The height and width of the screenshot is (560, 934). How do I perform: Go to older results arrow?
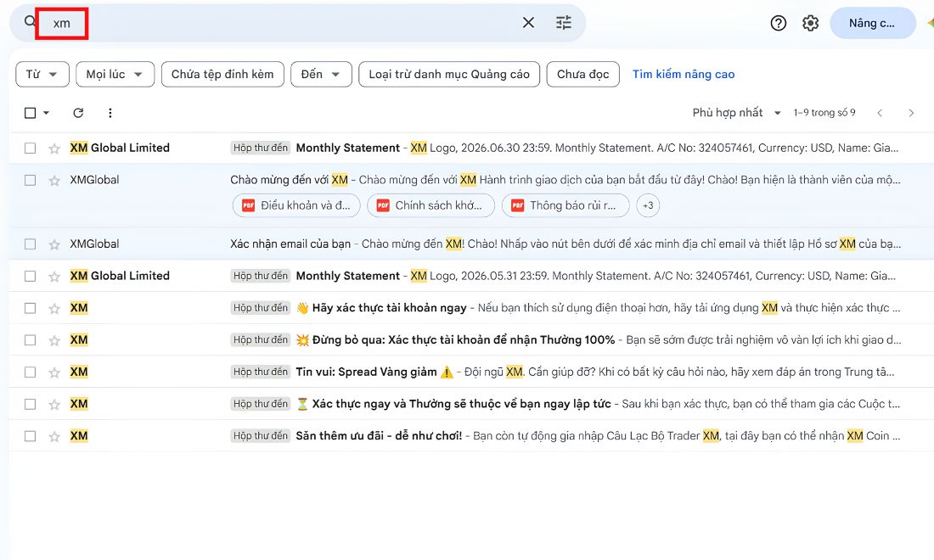click(x=911, y=113)
